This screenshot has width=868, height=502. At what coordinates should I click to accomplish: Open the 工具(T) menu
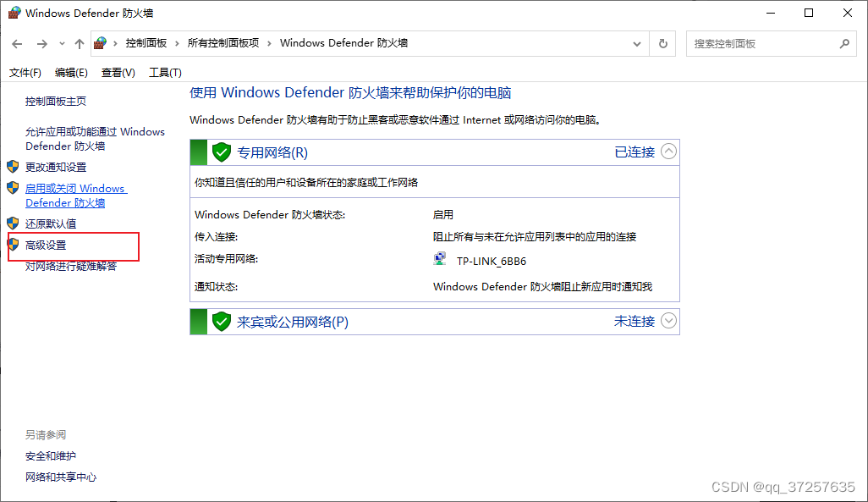pyautogui.click(x=165, y=73)
